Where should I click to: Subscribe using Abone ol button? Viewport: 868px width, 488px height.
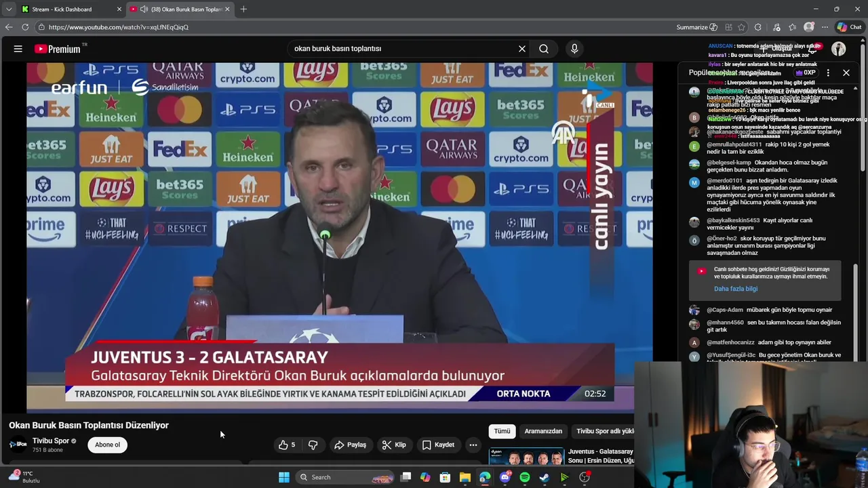click(107, 445)
